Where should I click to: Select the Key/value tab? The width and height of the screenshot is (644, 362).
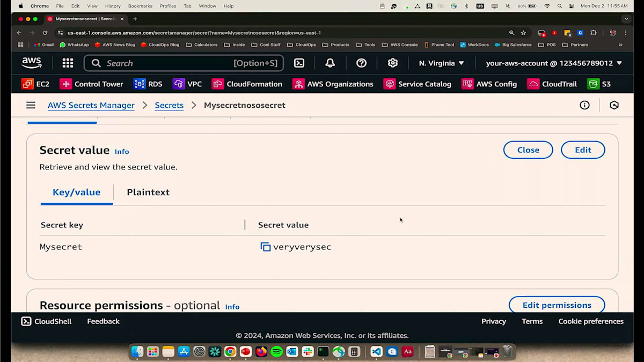coord(76,192)
